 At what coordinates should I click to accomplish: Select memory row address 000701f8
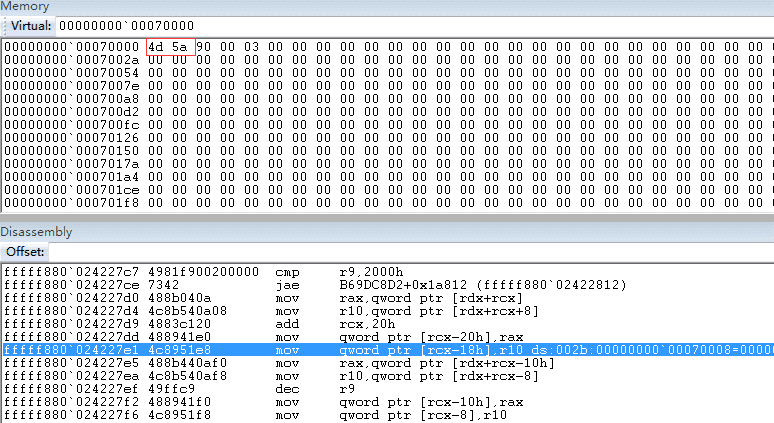[x=72, y=203]
